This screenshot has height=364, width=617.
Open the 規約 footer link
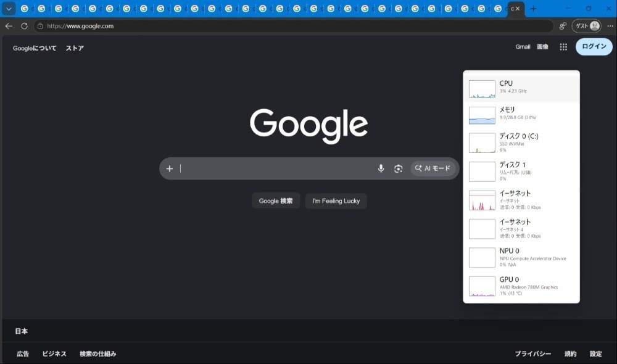pyautogui.click(x=570, y=354)
